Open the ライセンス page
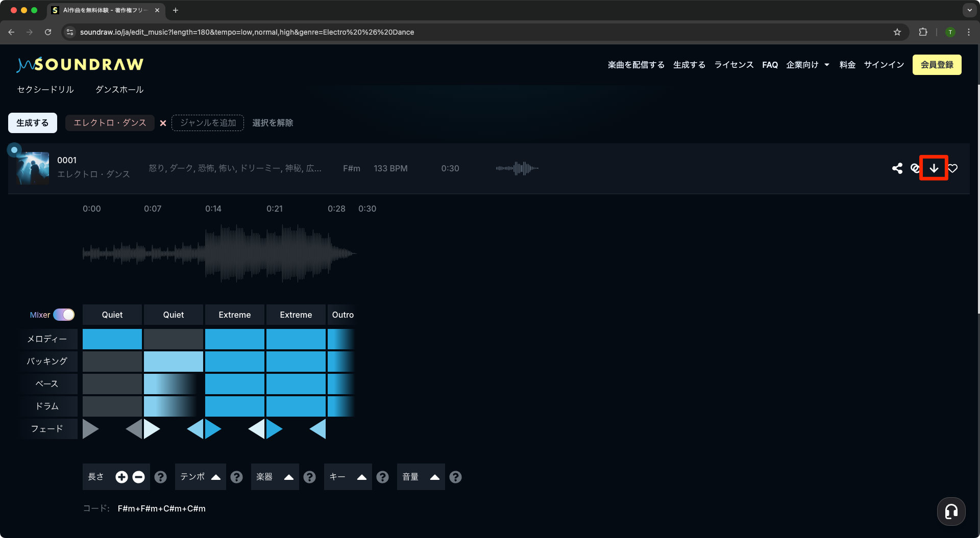This screenshot has height=538, width=980. click(733, 65)
